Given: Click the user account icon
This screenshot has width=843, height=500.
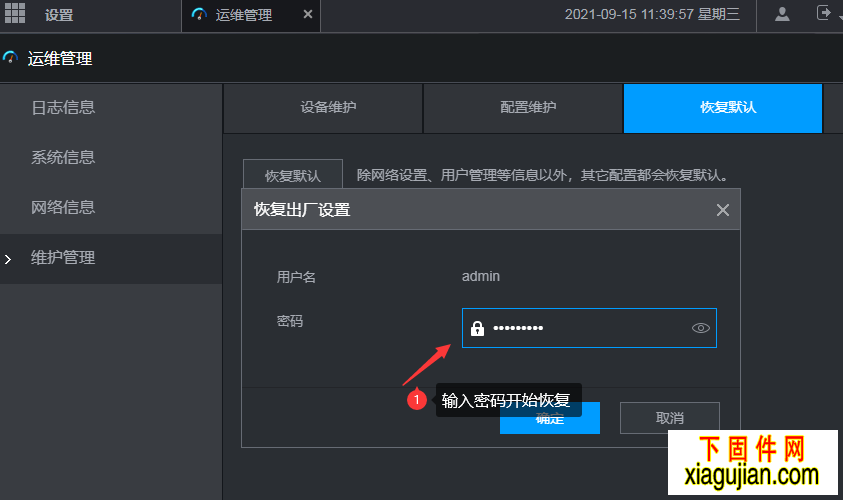Looking at the screenshot, I should [x=782, y=14].
